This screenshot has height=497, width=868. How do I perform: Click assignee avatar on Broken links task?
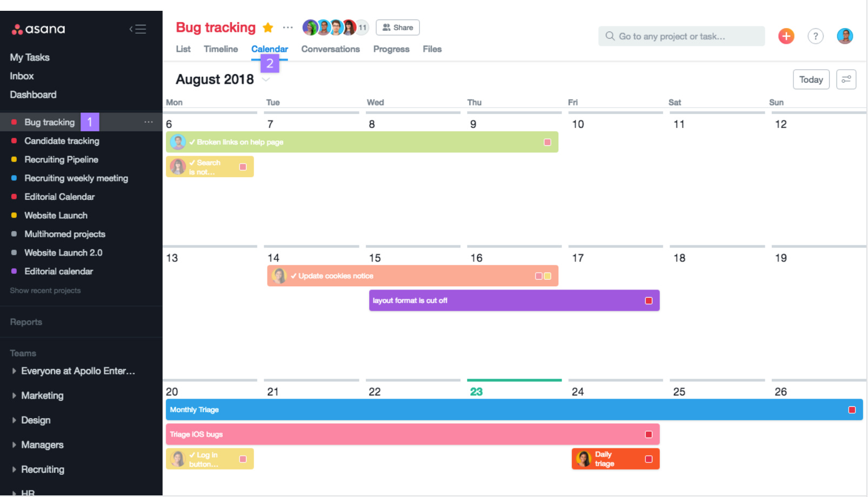point(178,142)
